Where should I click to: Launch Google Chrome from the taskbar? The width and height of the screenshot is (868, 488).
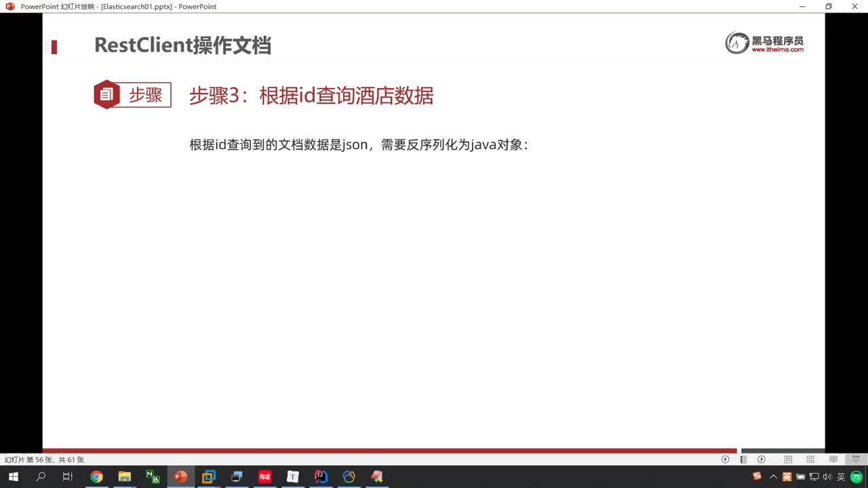coord(96,476)
